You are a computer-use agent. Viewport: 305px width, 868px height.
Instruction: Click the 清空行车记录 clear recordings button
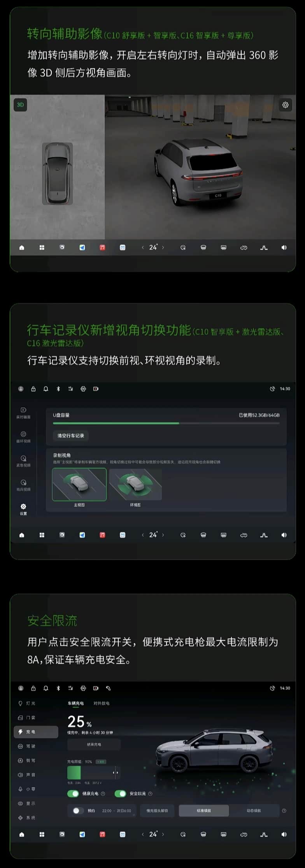(71, 436)
